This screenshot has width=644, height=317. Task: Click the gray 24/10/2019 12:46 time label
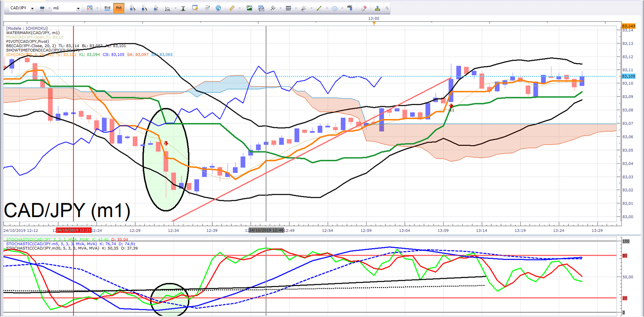pos(266,230)
